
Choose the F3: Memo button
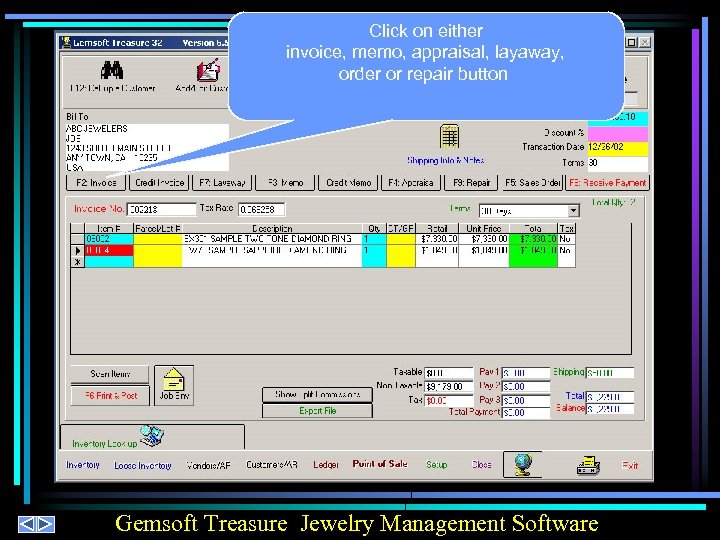[x=285, y=183]
